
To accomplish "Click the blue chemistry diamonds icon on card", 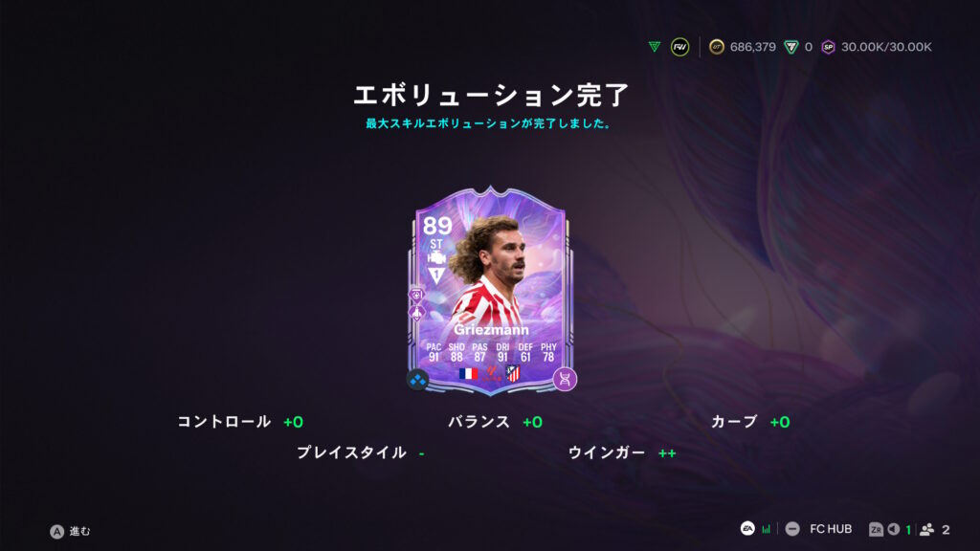I will (417, 379).
